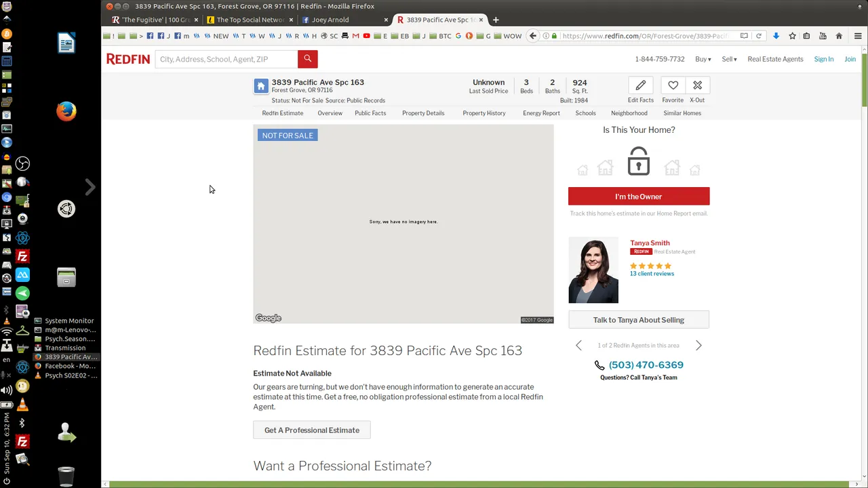Viewport: 868px width, 488px height.
Task: Open Tanya Smith agent name link
Action: 650,243
